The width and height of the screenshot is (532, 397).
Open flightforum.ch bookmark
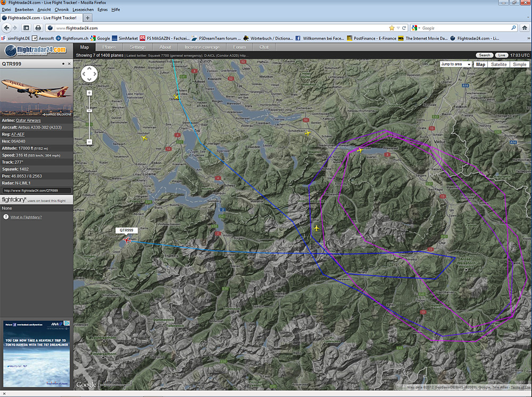pos(72,38)
